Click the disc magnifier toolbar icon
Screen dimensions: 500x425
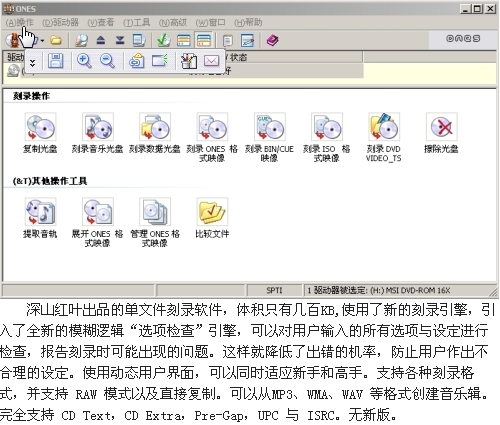[x=81, y=41]
